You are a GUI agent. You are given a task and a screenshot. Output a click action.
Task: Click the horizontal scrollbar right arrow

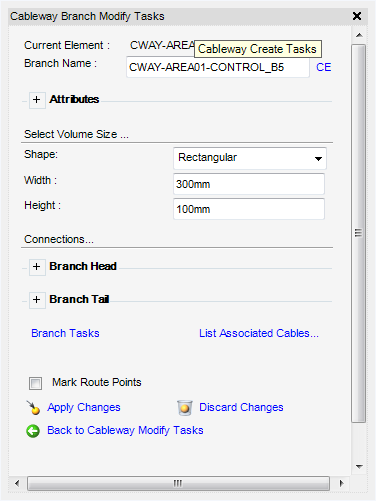pos(341,483)
